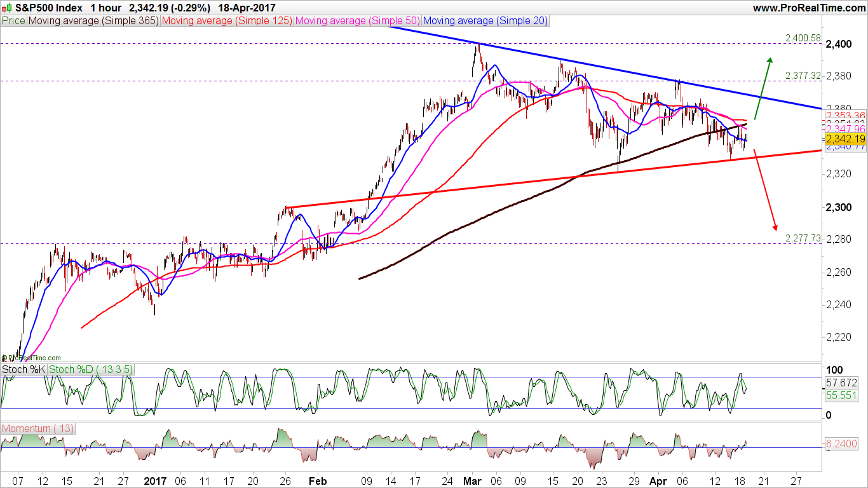Open the Stoch %K indicator label
The height and width of the screenshot is (488, 868).
pos(24,369)
